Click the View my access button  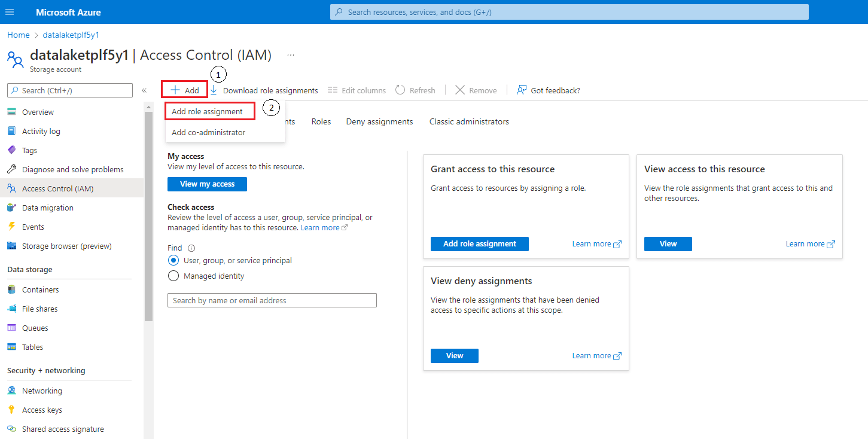207,184
